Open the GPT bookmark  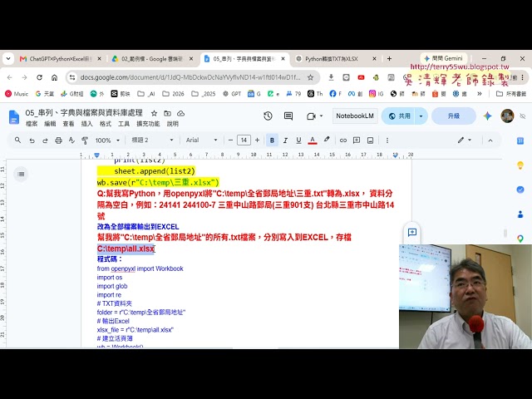point(232,94)
